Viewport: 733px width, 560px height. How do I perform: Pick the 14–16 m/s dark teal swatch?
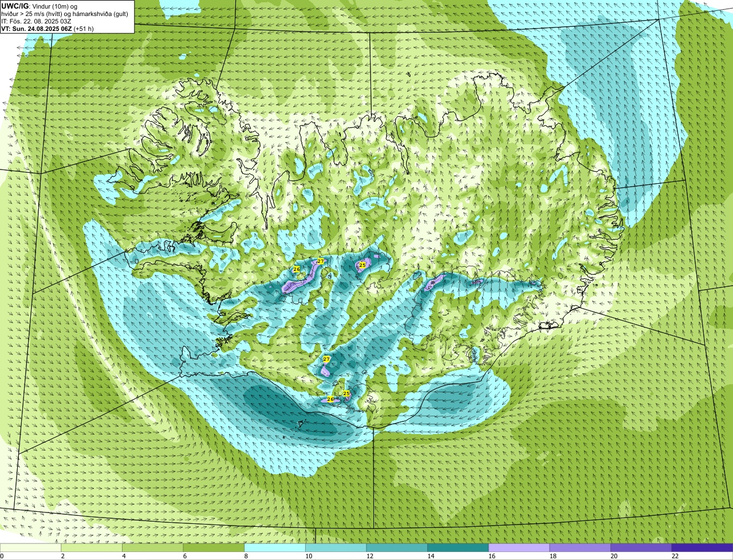click(x=458, y=547)
